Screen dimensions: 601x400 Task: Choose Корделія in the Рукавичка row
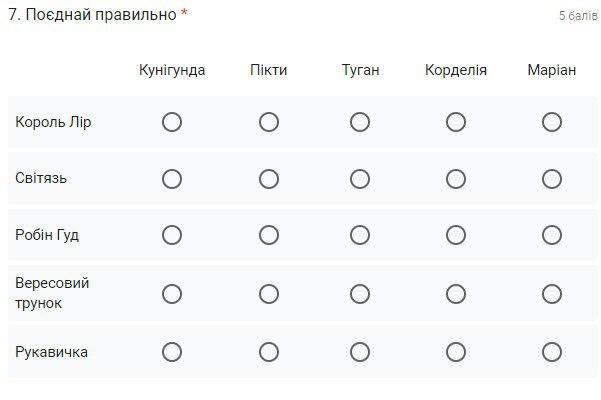pyautogui.click(x=456, y=352)
